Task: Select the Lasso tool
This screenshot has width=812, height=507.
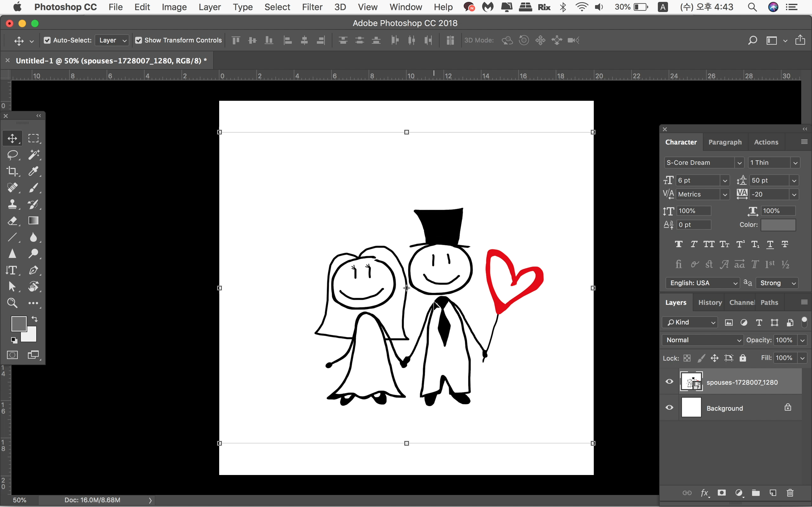Action: [12, 155]
